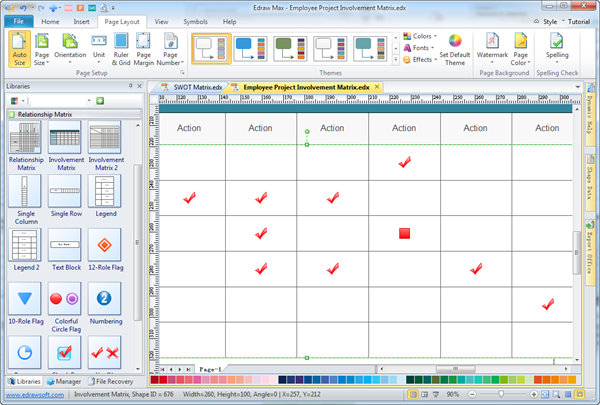Screen dimensions: 600x405
Task: Open the Watermark menu
Action: point(492,49)
